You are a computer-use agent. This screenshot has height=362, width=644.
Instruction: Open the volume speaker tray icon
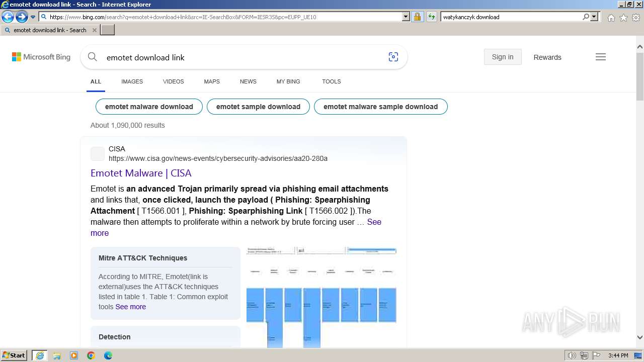click(x=572, y=355)
